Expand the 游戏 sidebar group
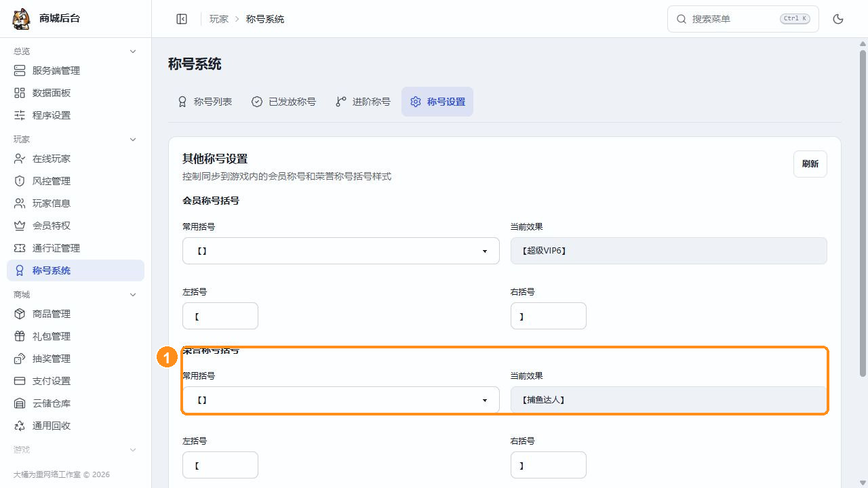 [75, 449]
